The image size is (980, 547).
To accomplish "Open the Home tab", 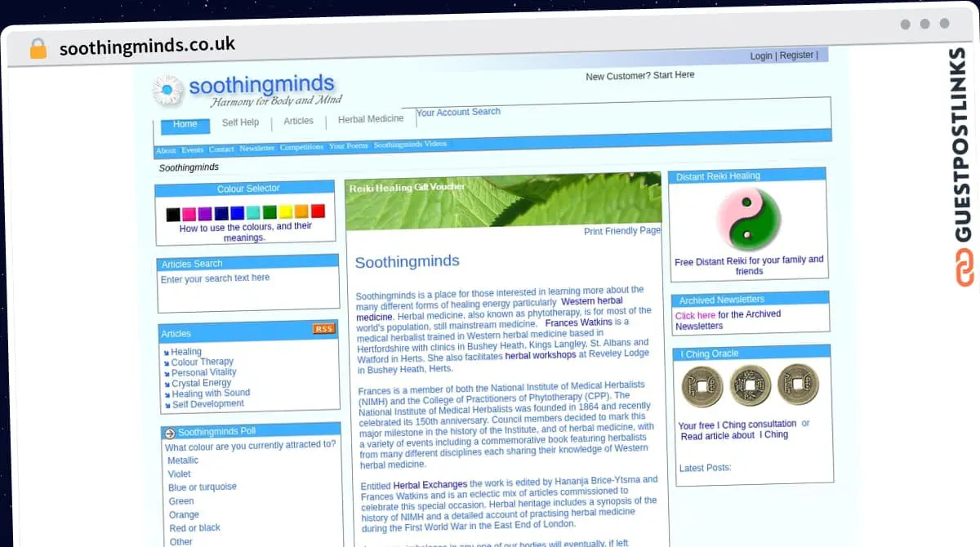I will (x=185, y=125).
